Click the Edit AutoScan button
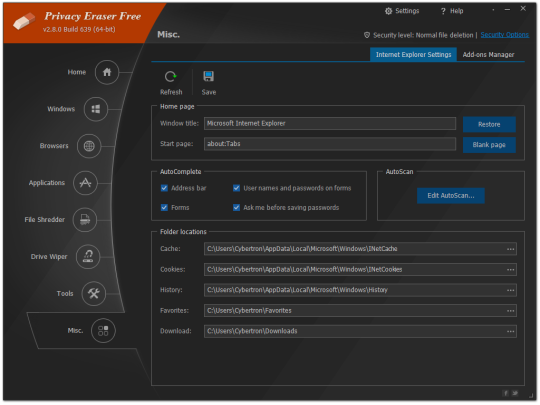Screen dimensions: 540x405 pyautogui.click(x=451, y=196)
